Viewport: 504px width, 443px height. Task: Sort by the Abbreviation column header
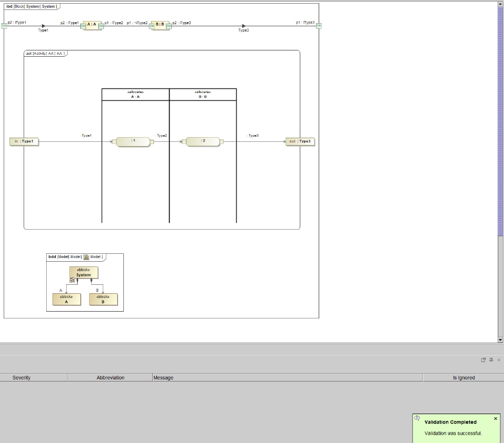pyautogui.click(x=110, y=378)
